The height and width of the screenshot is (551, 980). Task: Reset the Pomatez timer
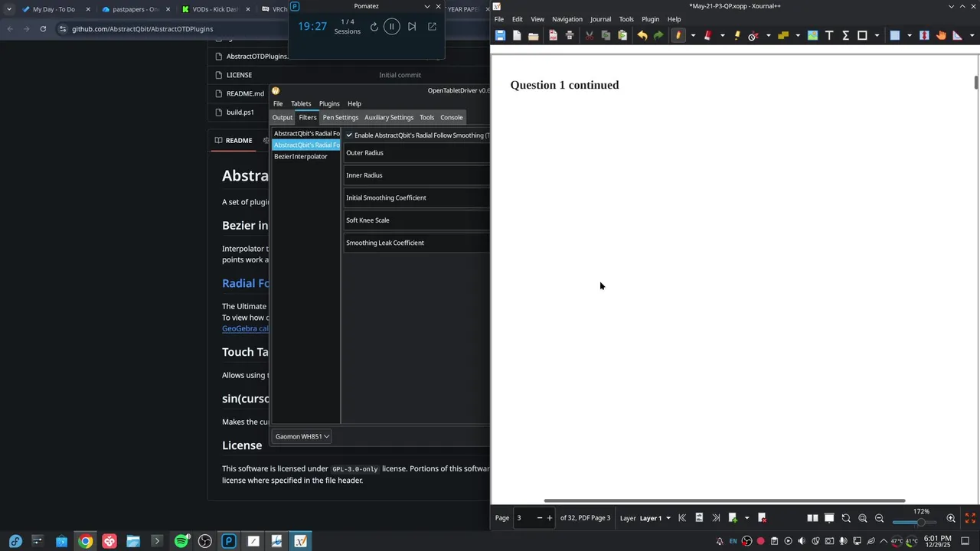click(x=374, y=27)
